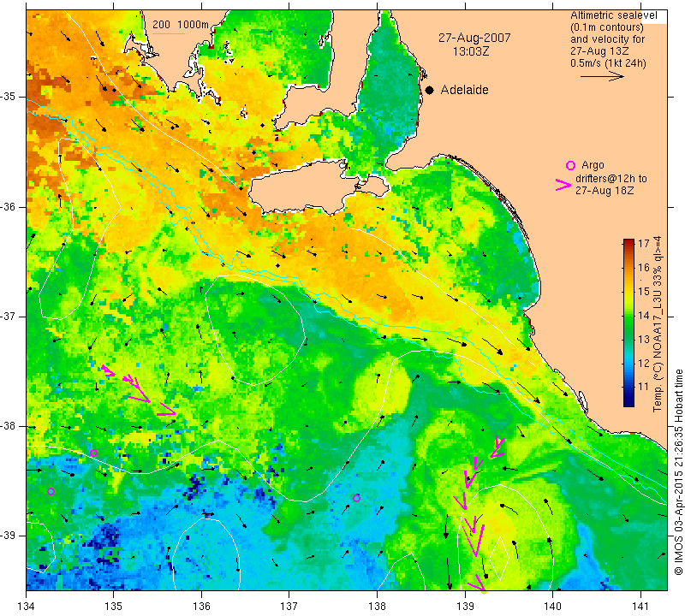Click the 139 longitude axis label
This screenshot has height=616, width=685.
465,606
